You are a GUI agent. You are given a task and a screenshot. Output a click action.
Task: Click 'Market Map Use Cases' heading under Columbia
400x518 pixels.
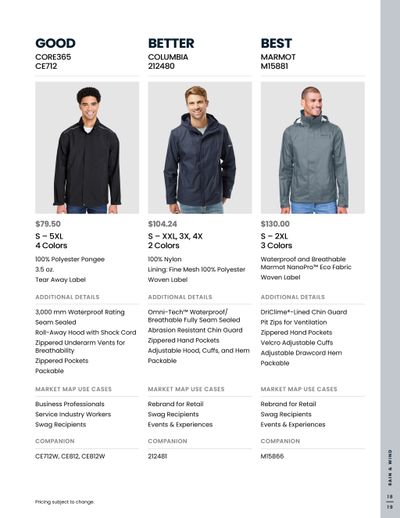tap(186, 389)
